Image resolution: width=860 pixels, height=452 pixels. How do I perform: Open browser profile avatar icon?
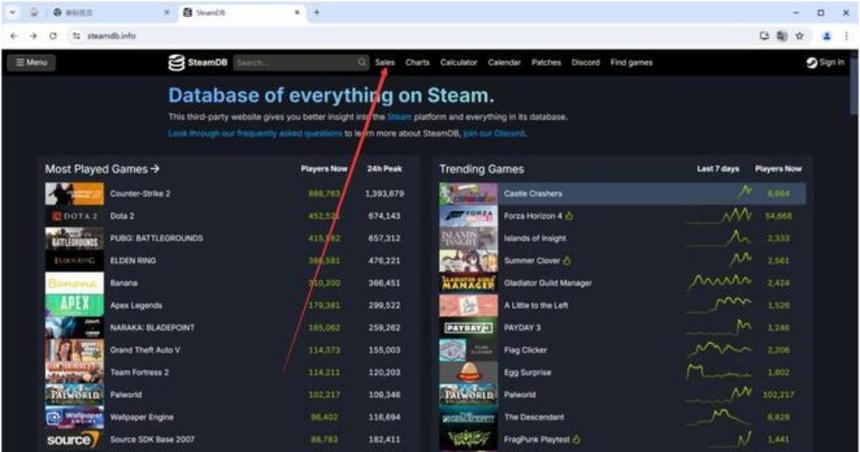827,36
